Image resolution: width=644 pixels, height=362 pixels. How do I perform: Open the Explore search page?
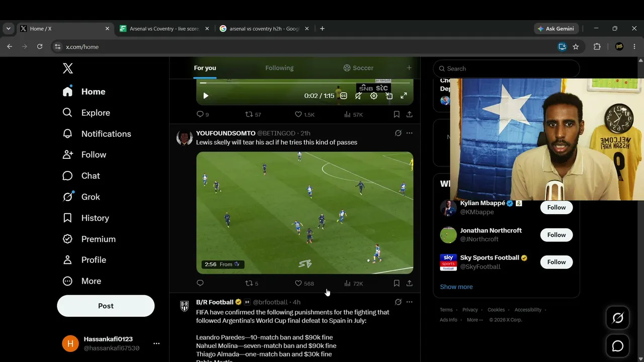[x=86, y=113]
